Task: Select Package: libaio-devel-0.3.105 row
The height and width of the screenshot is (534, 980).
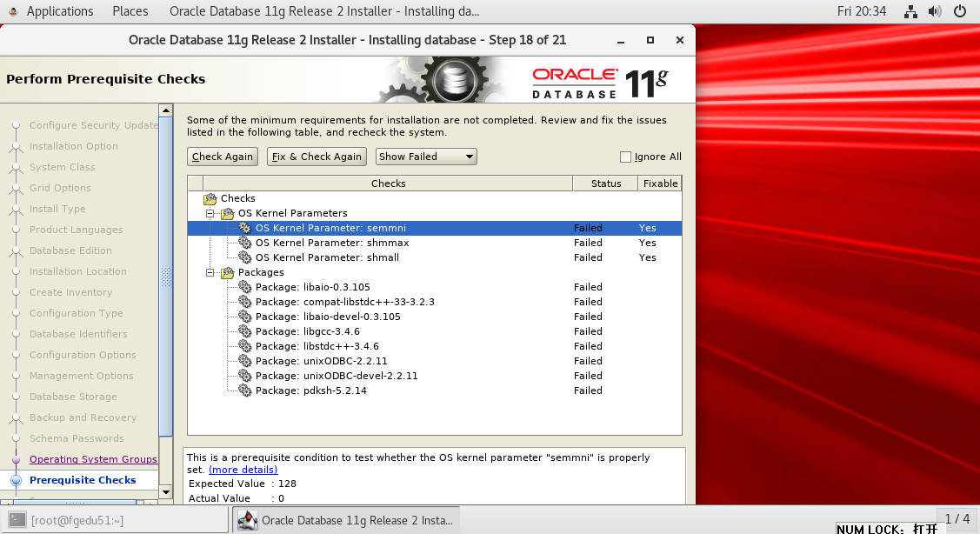Action: pyautogui.click(x=435, y=317)
